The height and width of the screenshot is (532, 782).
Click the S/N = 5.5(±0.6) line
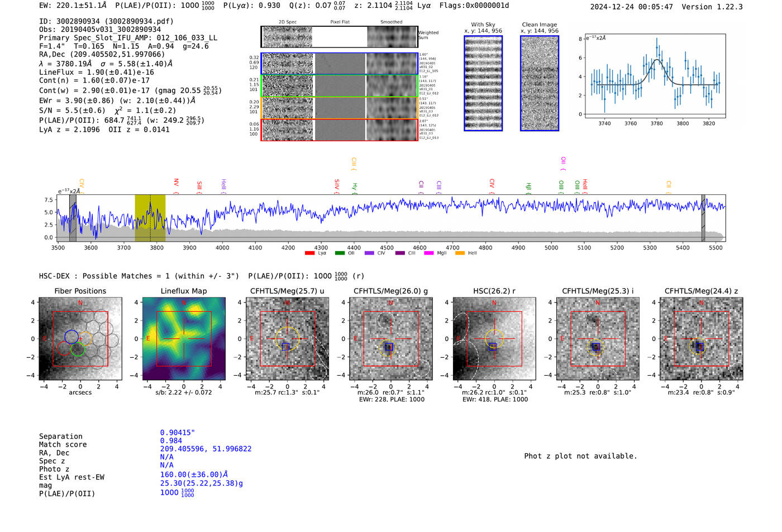coord(107,111)
